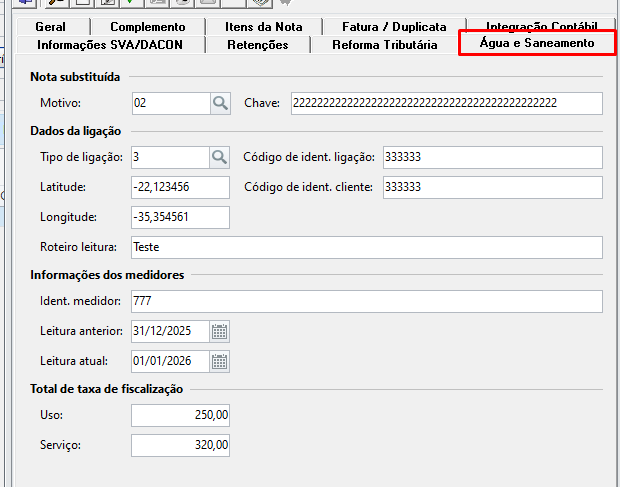Click the Motivo field containing 02

[x=171, y=104]
